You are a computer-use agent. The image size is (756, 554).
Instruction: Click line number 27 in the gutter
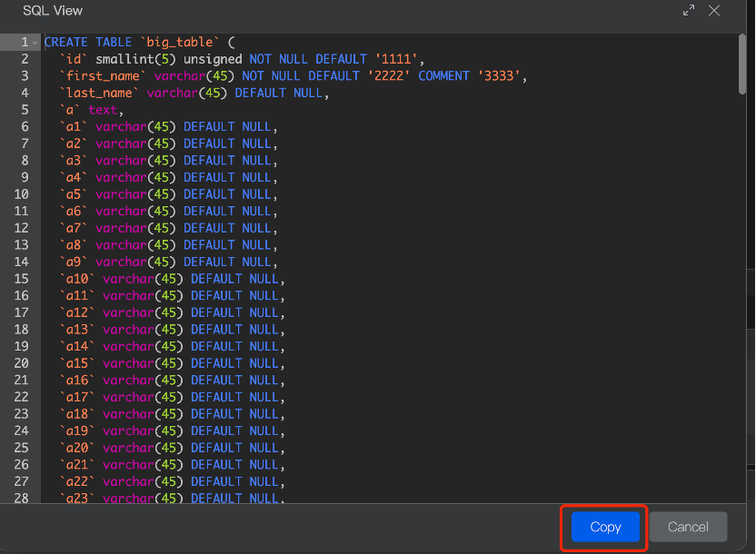click(x=21, y=481)
